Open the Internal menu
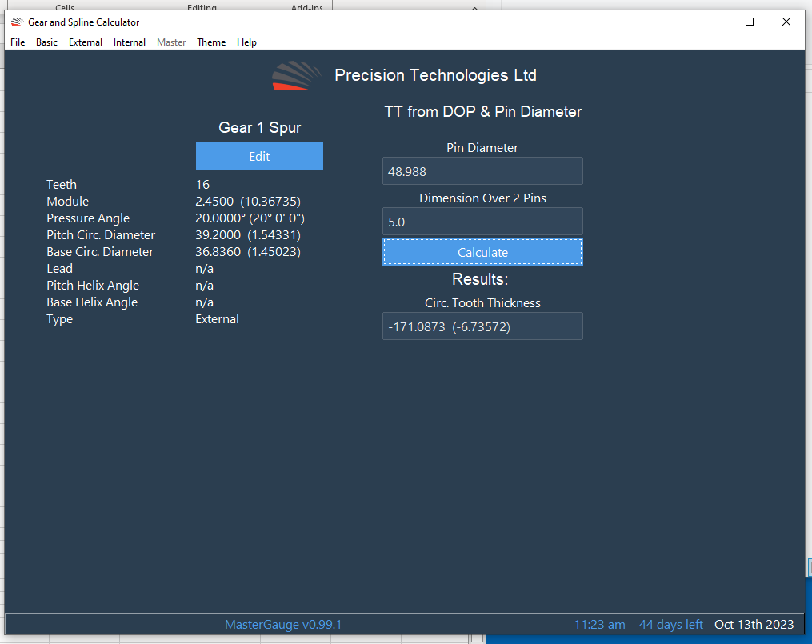The image size is (812, 644). [129, 42]
